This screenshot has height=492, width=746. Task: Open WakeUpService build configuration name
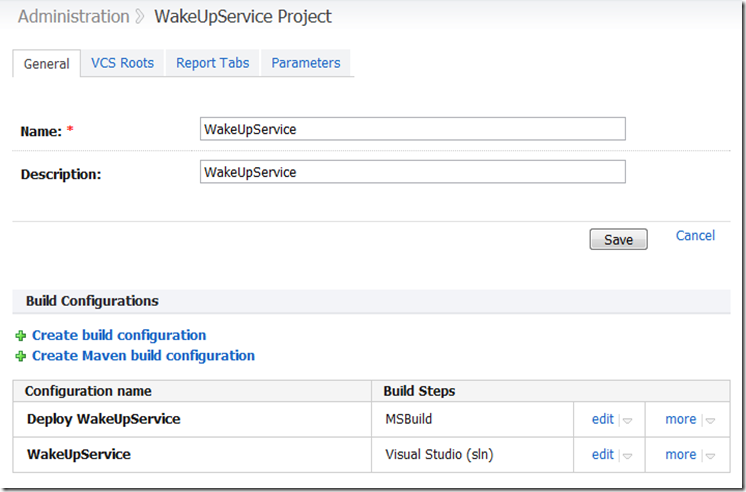(78, 455)
